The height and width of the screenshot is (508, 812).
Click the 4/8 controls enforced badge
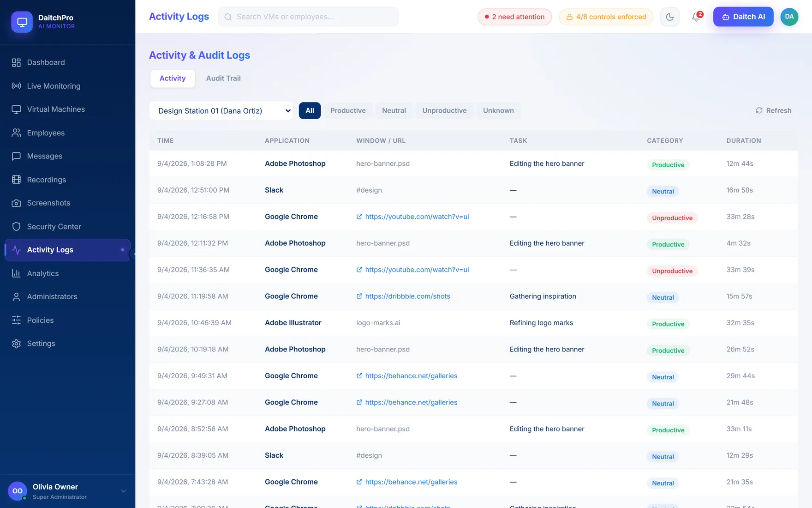606,17
